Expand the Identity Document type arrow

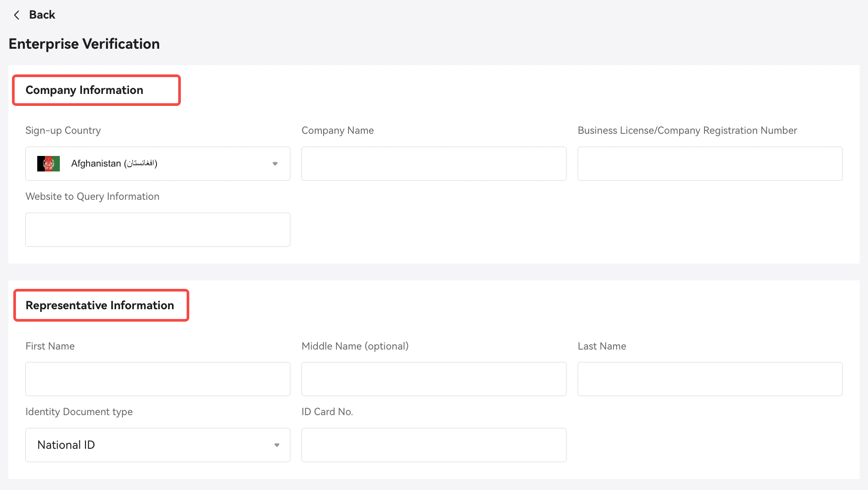click(x=277, y=445)
